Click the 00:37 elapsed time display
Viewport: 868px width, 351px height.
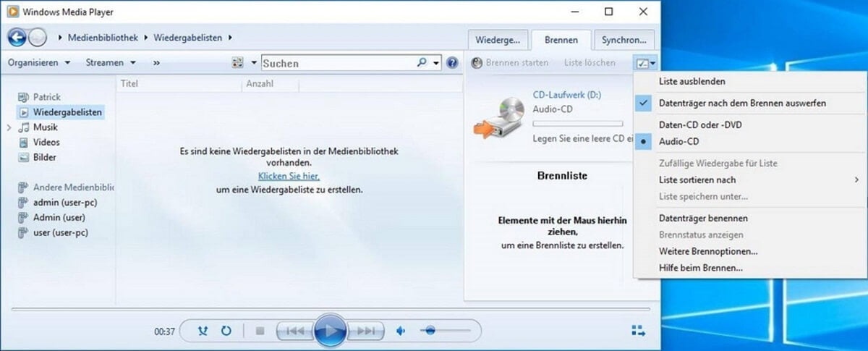[165, 331]
